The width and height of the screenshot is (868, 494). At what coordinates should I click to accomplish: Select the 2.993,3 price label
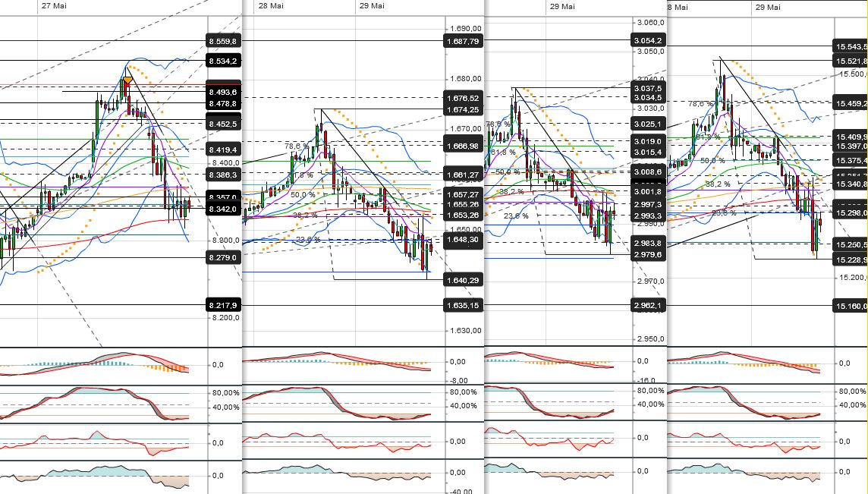point(648,216)
